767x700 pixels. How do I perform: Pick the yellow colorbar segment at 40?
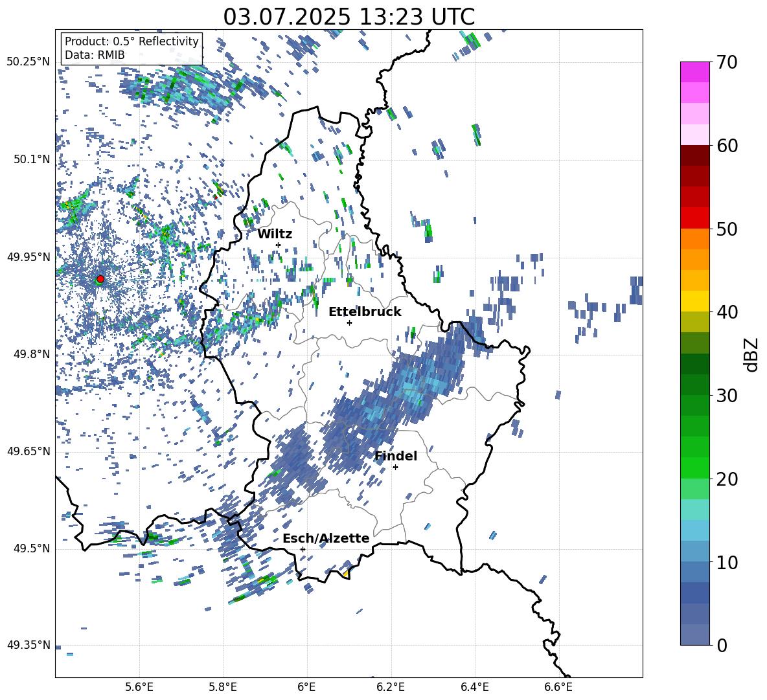click(x=695, y=302)
